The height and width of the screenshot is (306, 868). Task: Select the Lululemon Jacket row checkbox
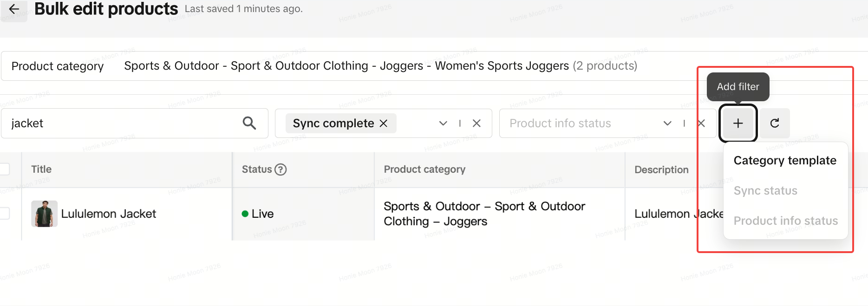5,214
